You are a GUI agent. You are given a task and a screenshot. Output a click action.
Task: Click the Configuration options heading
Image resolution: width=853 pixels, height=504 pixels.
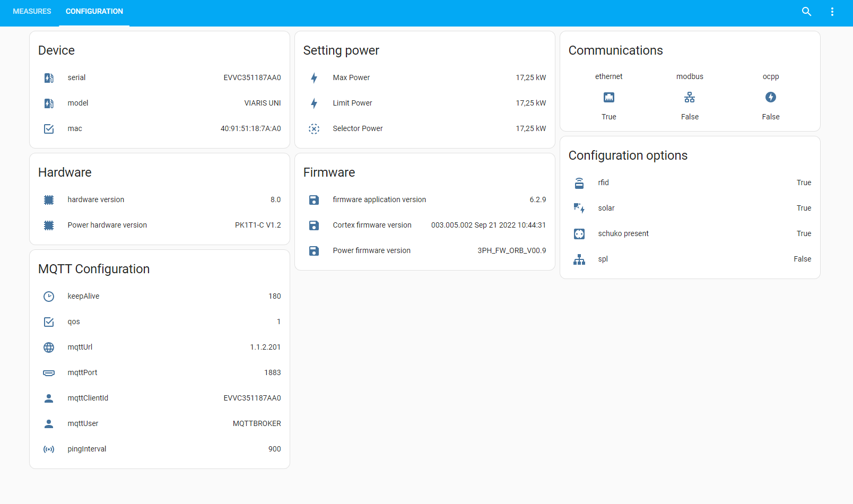point(628,155)
